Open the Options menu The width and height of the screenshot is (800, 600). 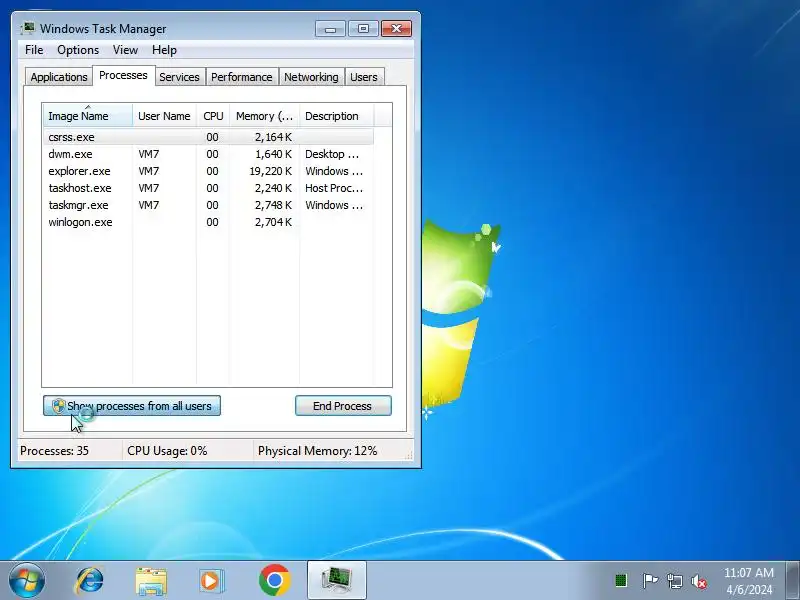78,50
